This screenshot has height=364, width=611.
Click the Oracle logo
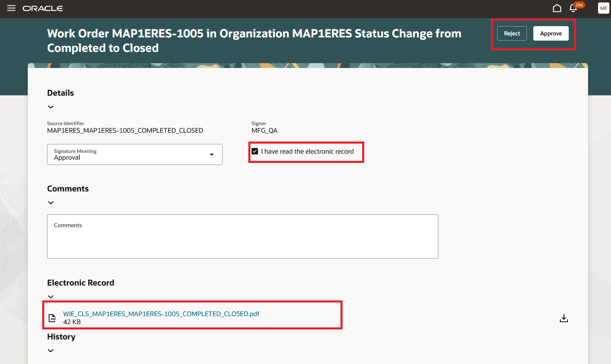click(x=43, y=8)
